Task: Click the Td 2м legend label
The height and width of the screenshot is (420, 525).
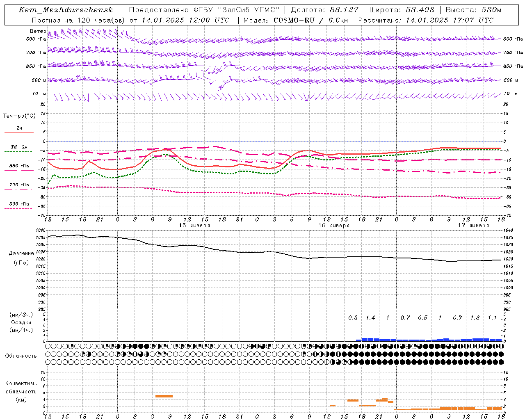Action: pyautogui.click(x=19, y=147)
